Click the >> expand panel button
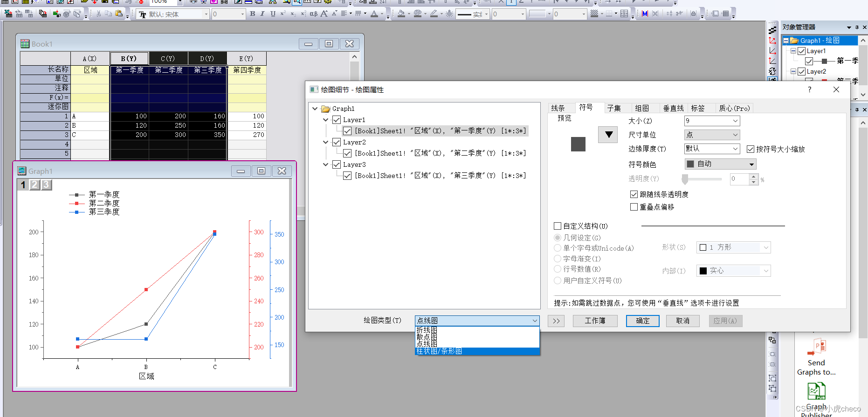This screenshot has width=868, height=417. [x=556, y=321]
